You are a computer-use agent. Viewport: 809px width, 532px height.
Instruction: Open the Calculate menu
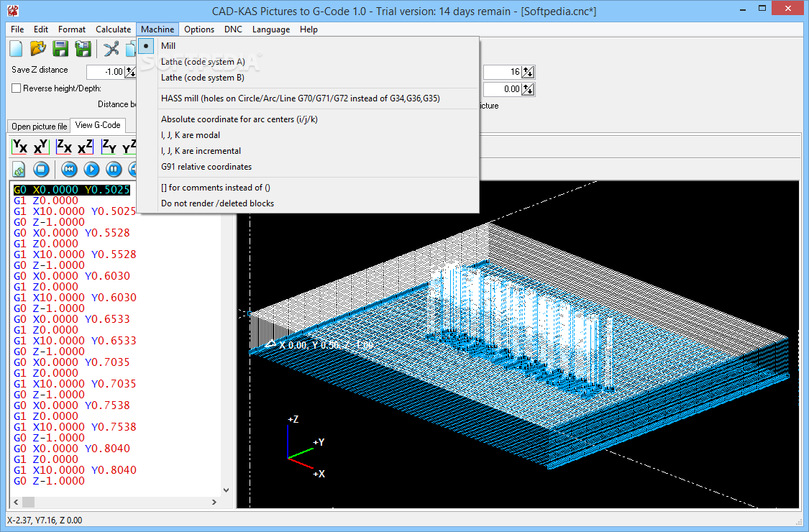click(113, 29)
